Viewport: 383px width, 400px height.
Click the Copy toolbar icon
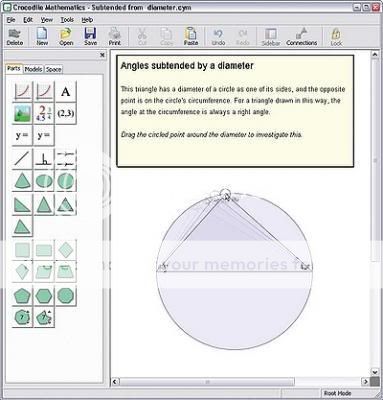[166, 37]
